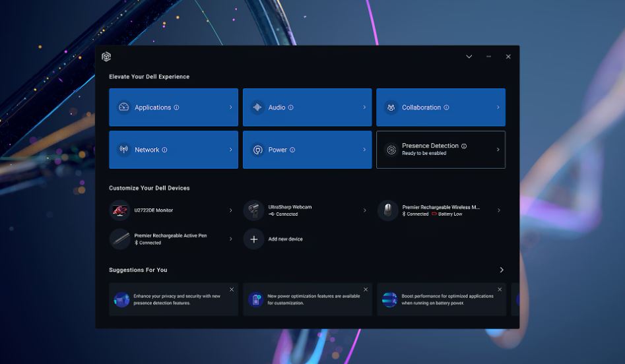Click the Power plug icon

pyautogui.click(x=258, y=150)
